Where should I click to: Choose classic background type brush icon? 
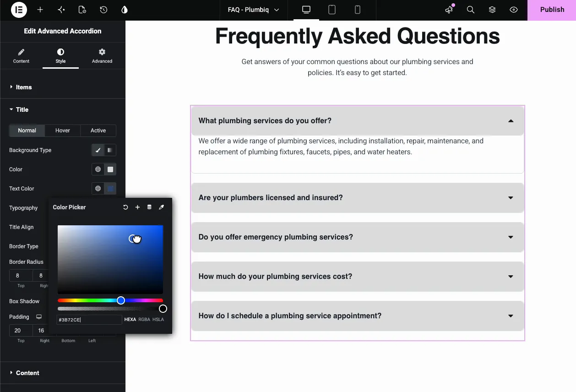pyautogui.click(x=98, y=150)
